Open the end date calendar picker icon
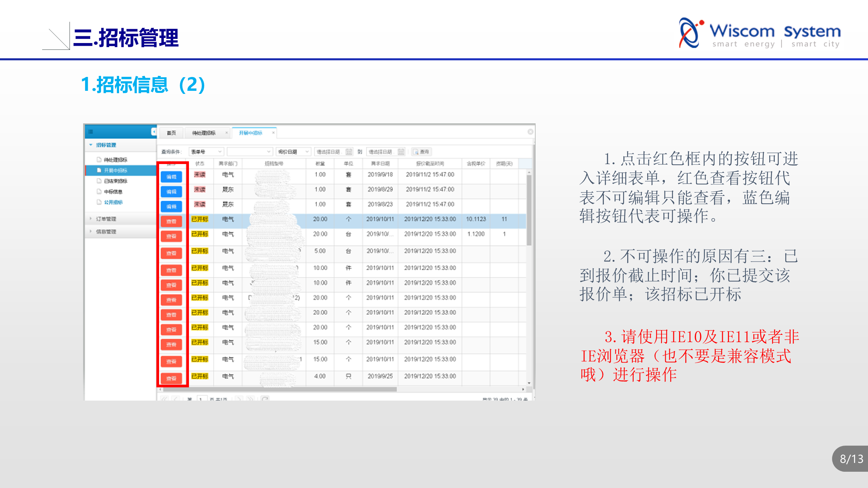 coord(401,152)
